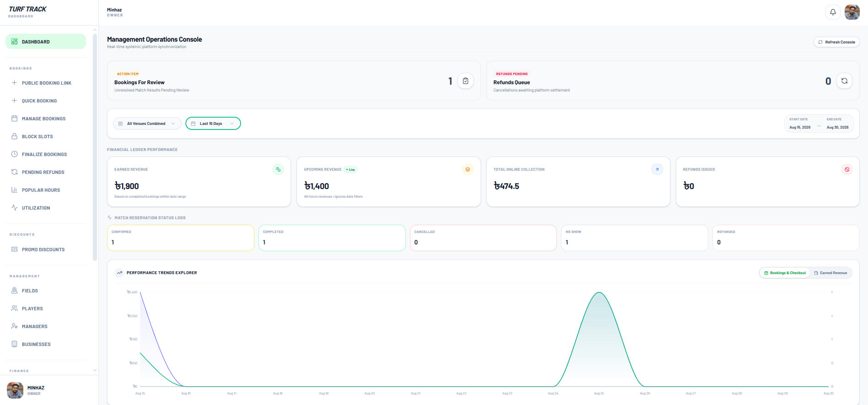Click pulse icon for Utilization
The image size is (868, 405).
pyautogui.click(x=14, y=208)
